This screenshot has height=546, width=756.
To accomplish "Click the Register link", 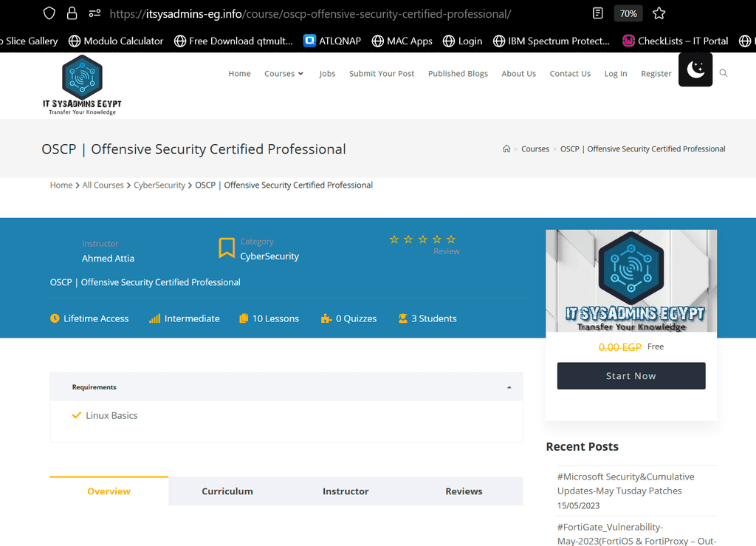I will [x=656, y=73].
